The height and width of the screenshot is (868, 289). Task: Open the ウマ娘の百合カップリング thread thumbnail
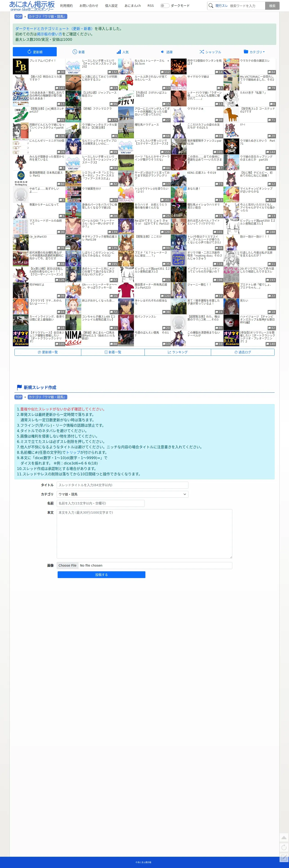coord(231,162)
